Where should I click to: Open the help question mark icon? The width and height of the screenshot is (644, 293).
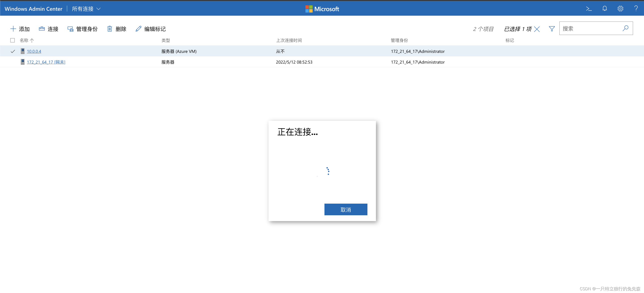tap(636, 9)
